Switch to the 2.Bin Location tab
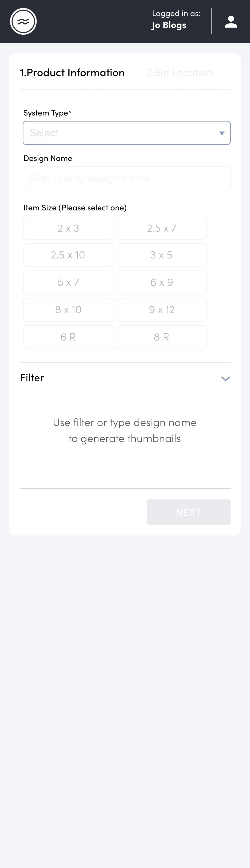Screen dimensions: 250x868 [x=179, y=73]
